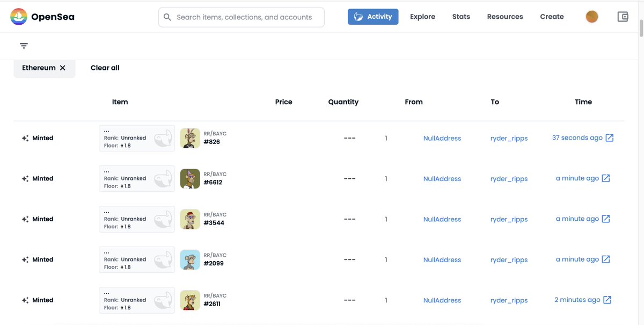Open the user profile avatar
Image resolution: width=644 pixels, height=325 pixels.
591,17
